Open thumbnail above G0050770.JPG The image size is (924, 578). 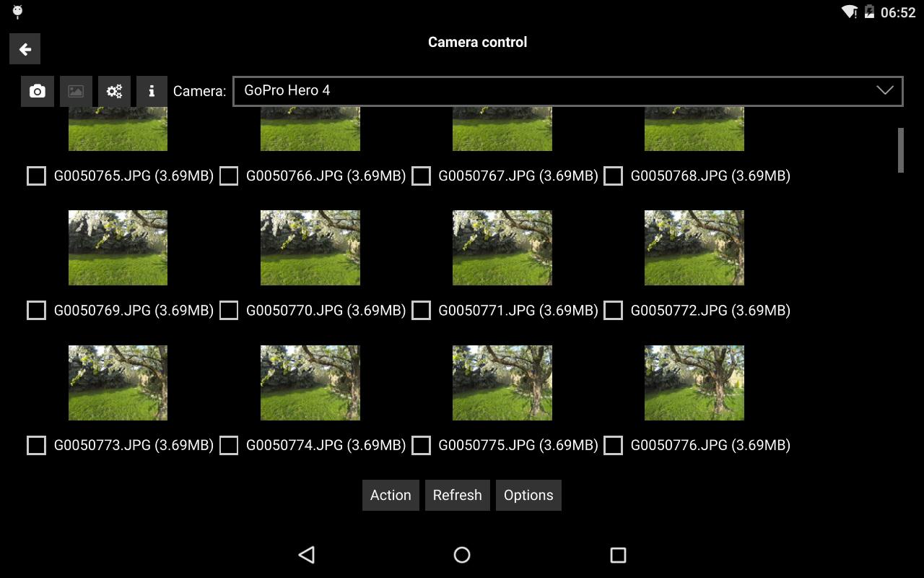tap(310, 248)
